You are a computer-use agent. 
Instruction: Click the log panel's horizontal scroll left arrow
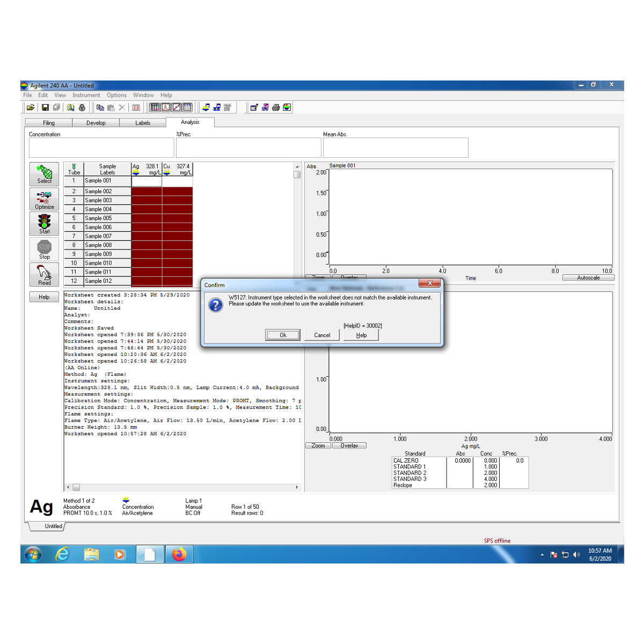click(68, 487)
